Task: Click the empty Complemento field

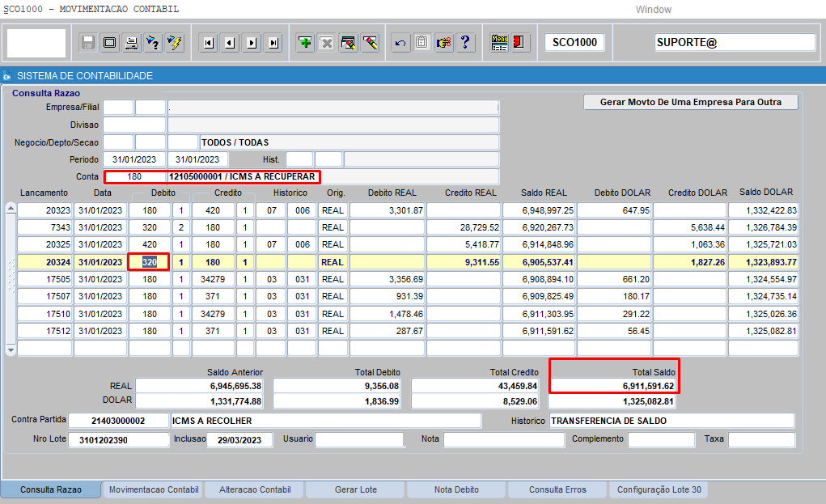Action: pos(662,440)
